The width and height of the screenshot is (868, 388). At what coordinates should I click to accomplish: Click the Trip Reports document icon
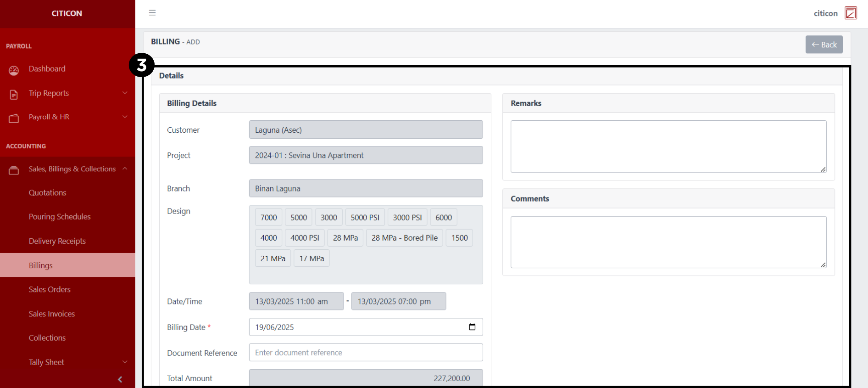tap(14, 94)
